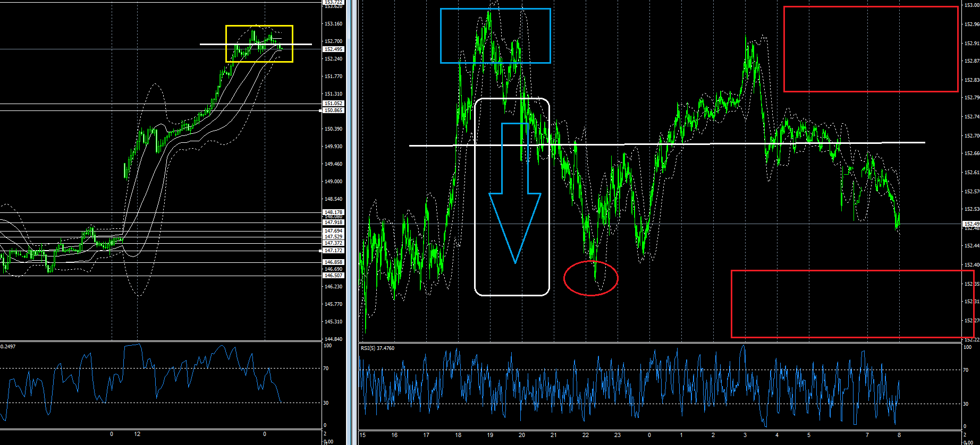Viewport: 980px width, 445px height.
Task: Select 152.79 on the right price scale
Action: [972, 98]
